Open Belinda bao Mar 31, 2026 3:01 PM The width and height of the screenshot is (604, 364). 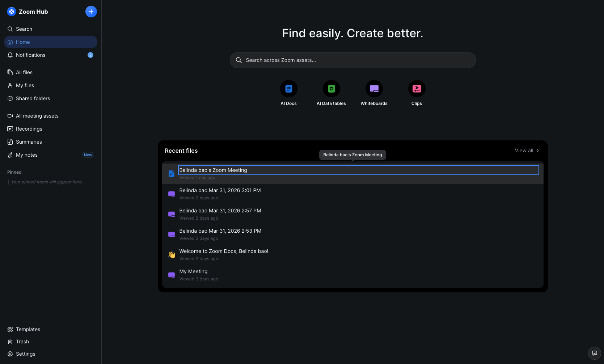click(353, 194)
